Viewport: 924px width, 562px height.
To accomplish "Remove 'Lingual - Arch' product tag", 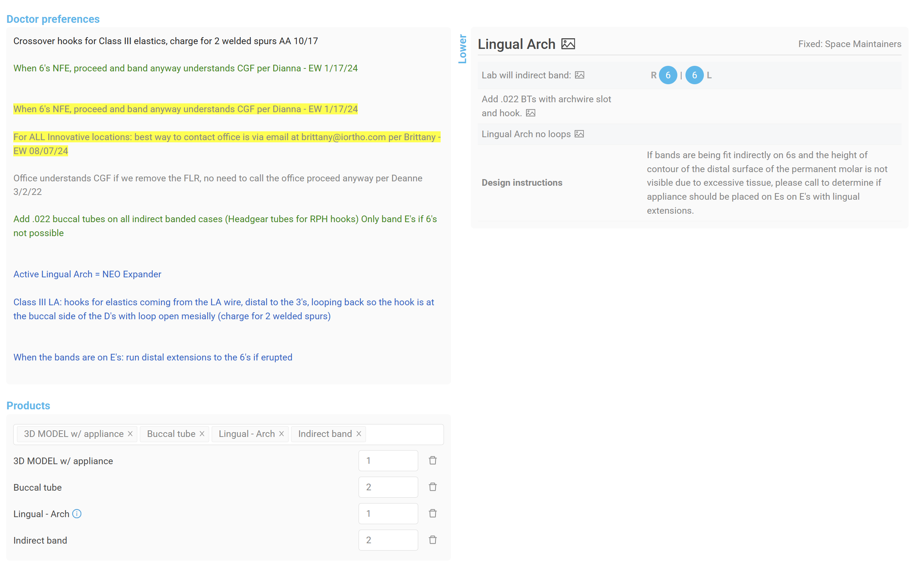I will (281, 434).
